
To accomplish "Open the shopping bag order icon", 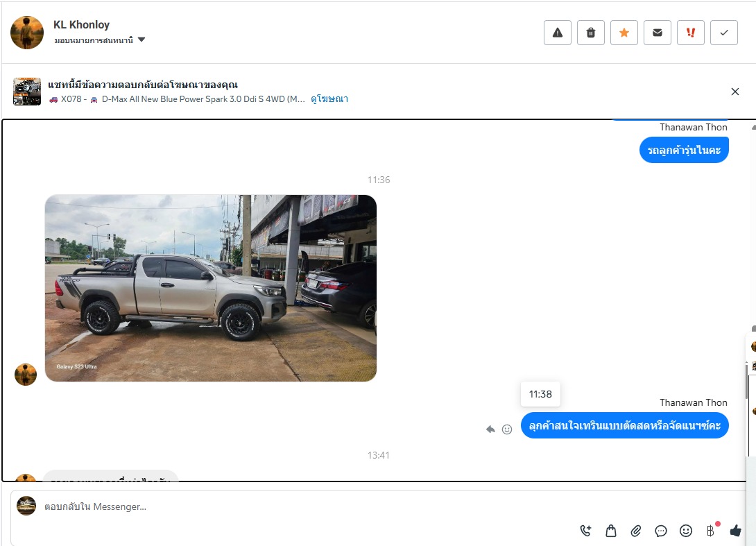I will pyautogui.click(x=611, y=531).
